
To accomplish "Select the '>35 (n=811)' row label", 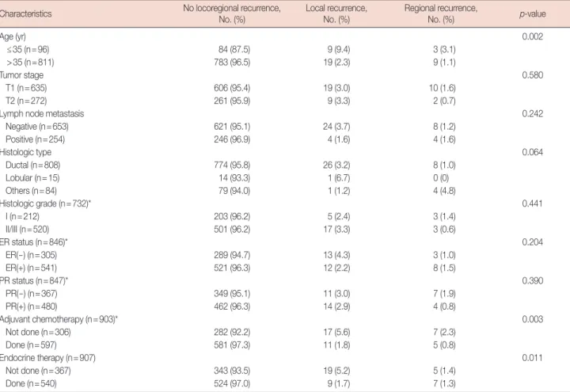I will click(x=30, y=63).
